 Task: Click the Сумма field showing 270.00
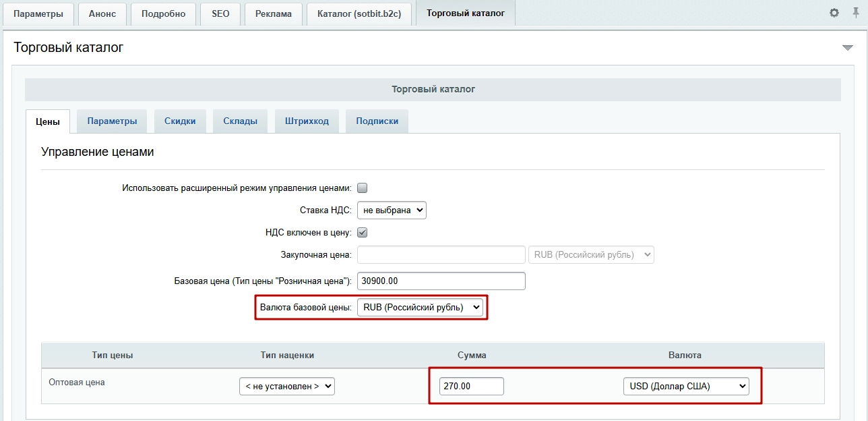[471, 386]
